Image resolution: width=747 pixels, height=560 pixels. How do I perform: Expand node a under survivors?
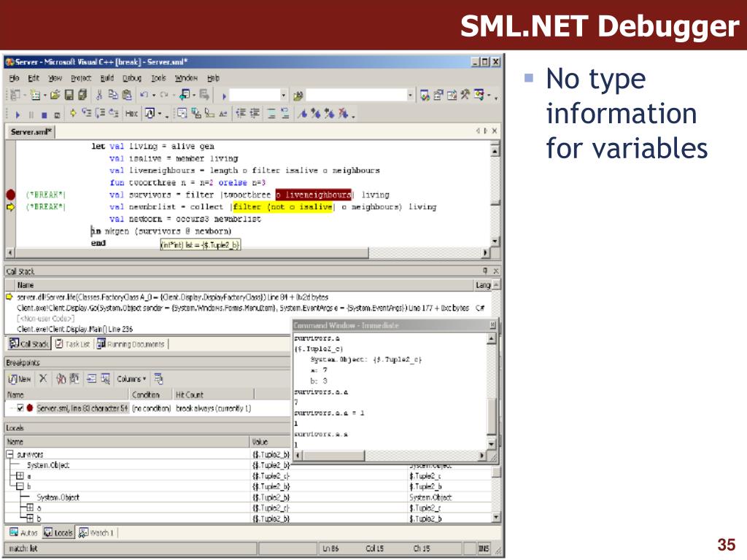[20, 475]
